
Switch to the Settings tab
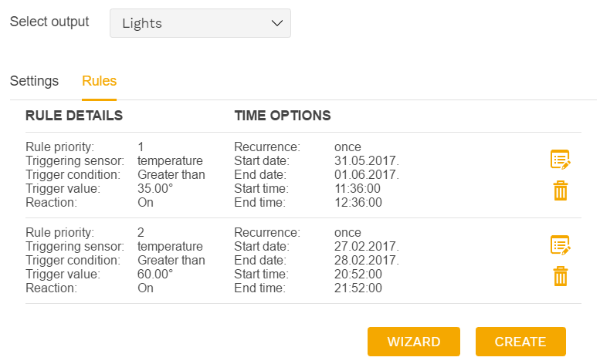[34, 81]
